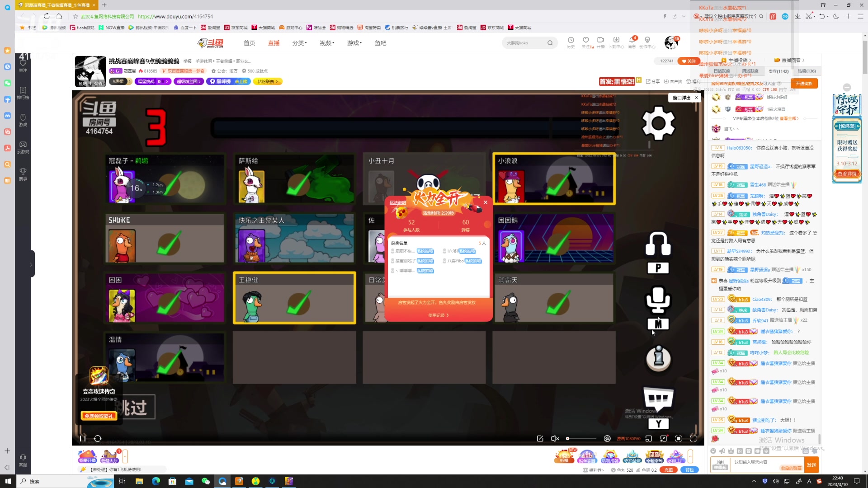Switch to web-page fullscreen mode
Screen dimensions: 868x488
(679, 438)
